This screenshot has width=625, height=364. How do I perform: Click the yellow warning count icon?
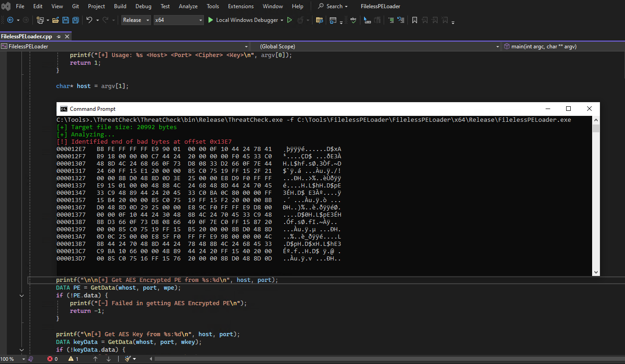tap(71, 359)
